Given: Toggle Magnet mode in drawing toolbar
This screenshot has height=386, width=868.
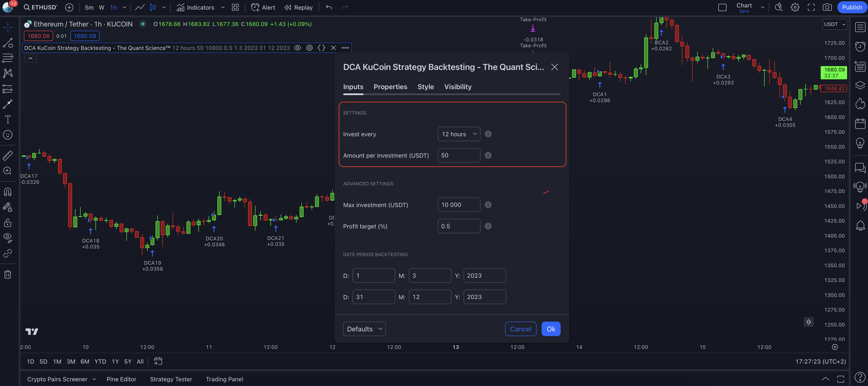Looking at the screenshot, I should click(x=8, y=192).
